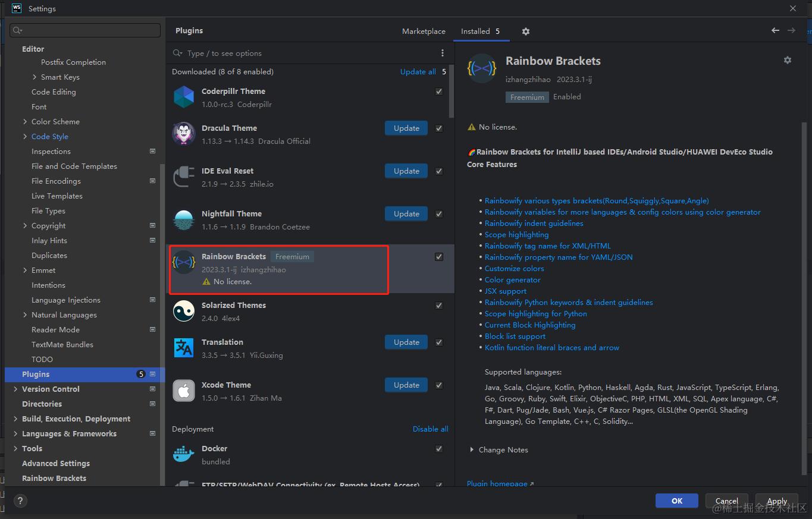Open the Rainbow Brackets detail gear menu
Image resolution: width=812 pixels, height=519 pixels.
coord(788,60)
